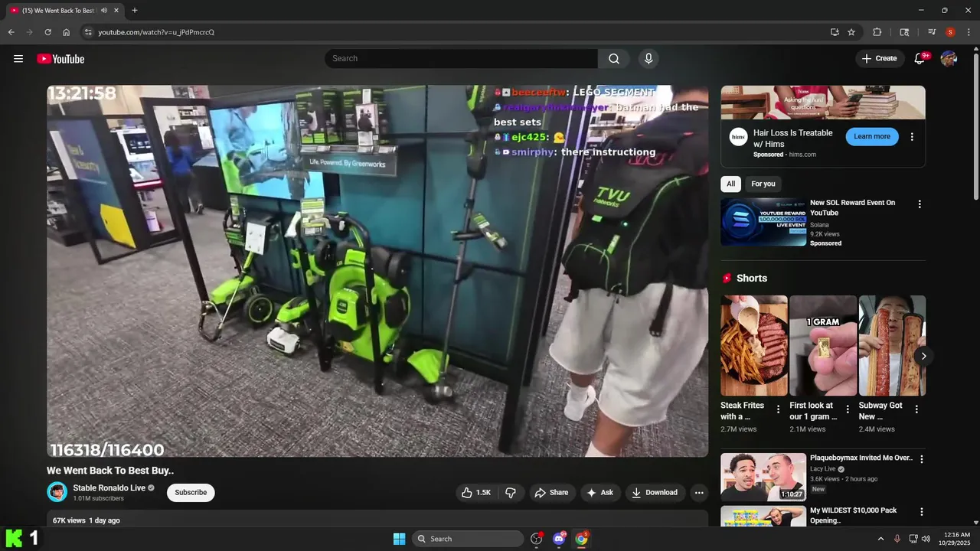Open the Chrome home page button
Image resolution: width=980 pixels, height=551 pixels.
(x=67, y=32)
